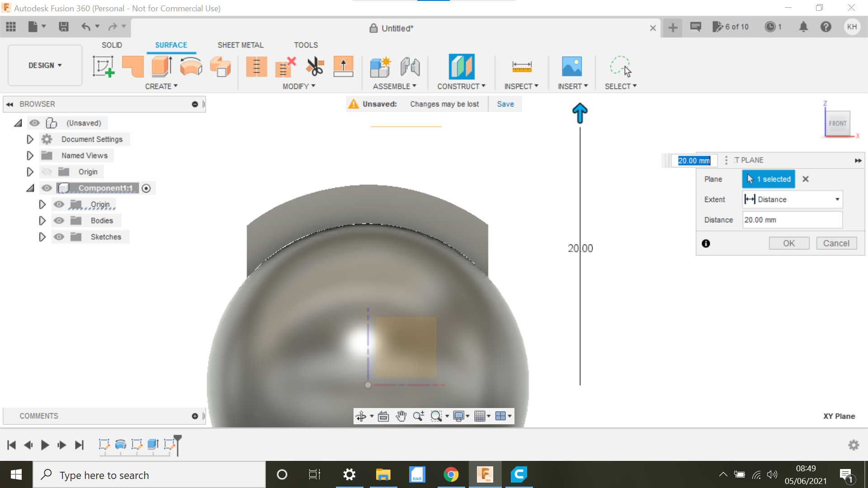Click the Orbit navigation tool
The height and width of the screenshot is (488, 868).
point(361,416)
